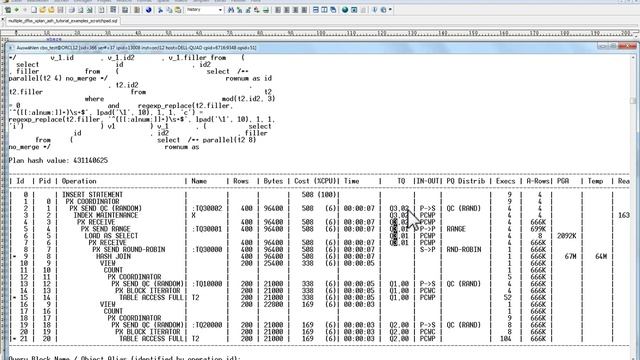
Task: Click the binoculars Find icon
Action: click(231, 9)
